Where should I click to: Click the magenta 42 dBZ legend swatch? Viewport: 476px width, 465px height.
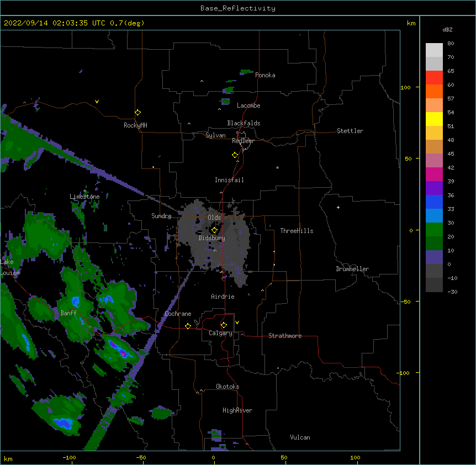pos(434,174)
